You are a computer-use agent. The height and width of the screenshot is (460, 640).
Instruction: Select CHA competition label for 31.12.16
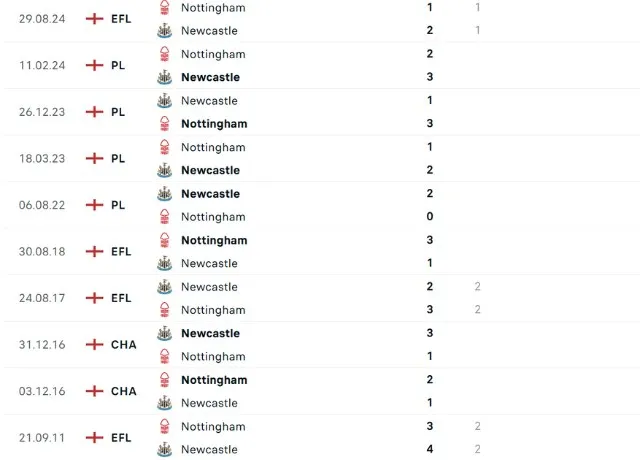pyautogui.click(x=124, y=344)
